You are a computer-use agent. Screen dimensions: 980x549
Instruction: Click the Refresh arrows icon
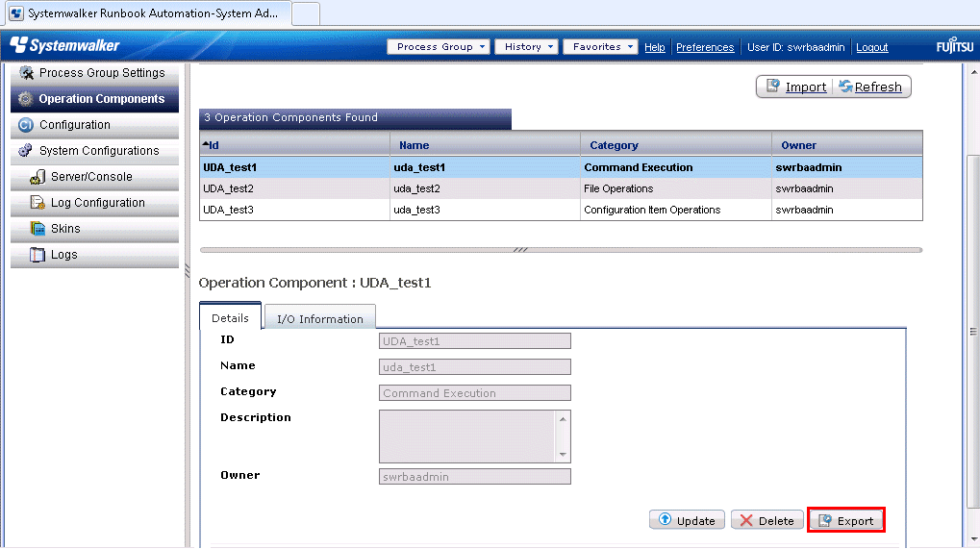tap(845, 87)
